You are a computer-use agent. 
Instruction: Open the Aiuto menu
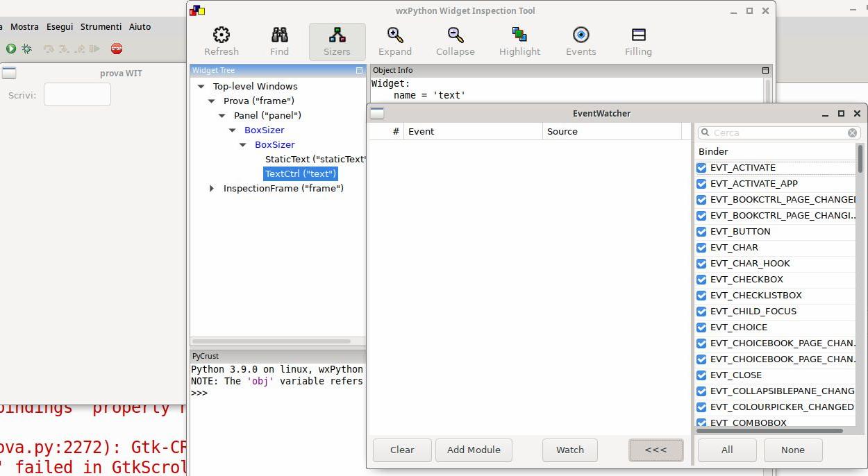pyautogui.click(x=140, y=26)
